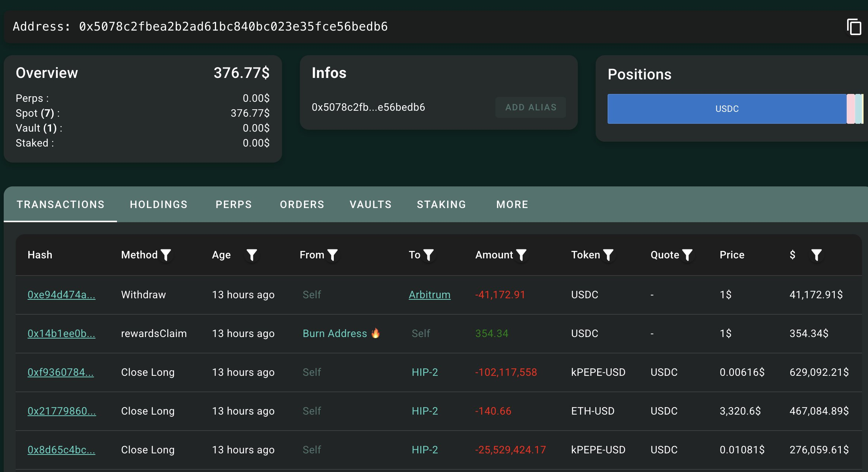
Task: Open the To column filter
Action: pos(429,255)
